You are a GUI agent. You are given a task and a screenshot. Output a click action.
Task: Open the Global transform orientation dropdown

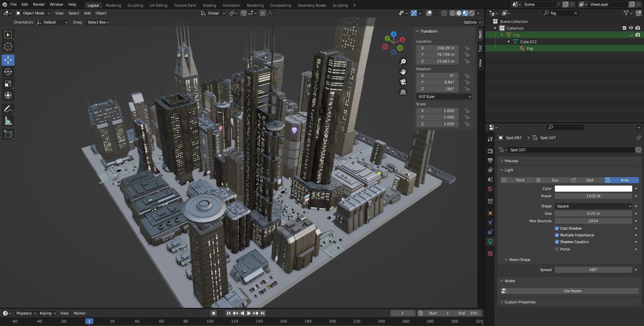tap(213, 13)
